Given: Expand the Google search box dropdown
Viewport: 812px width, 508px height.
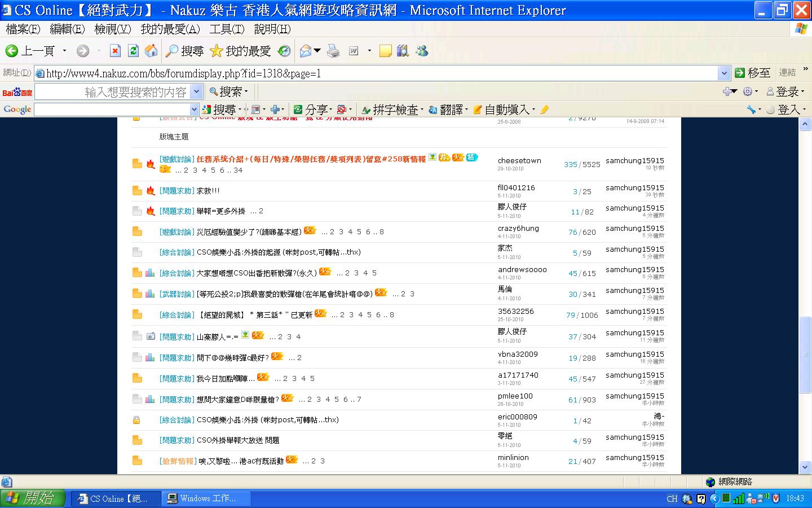Looking at the screenshot, I should coord(195,110).
